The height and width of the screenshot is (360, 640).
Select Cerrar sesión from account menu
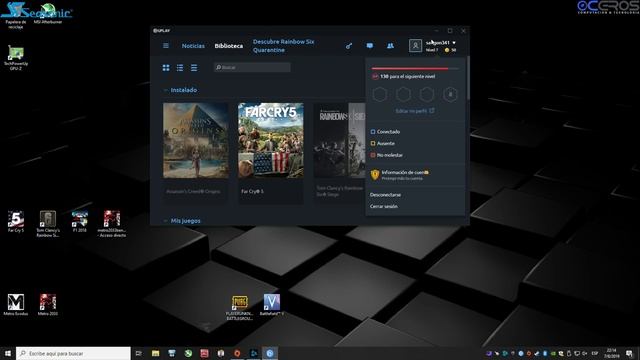tap(384, 206)
